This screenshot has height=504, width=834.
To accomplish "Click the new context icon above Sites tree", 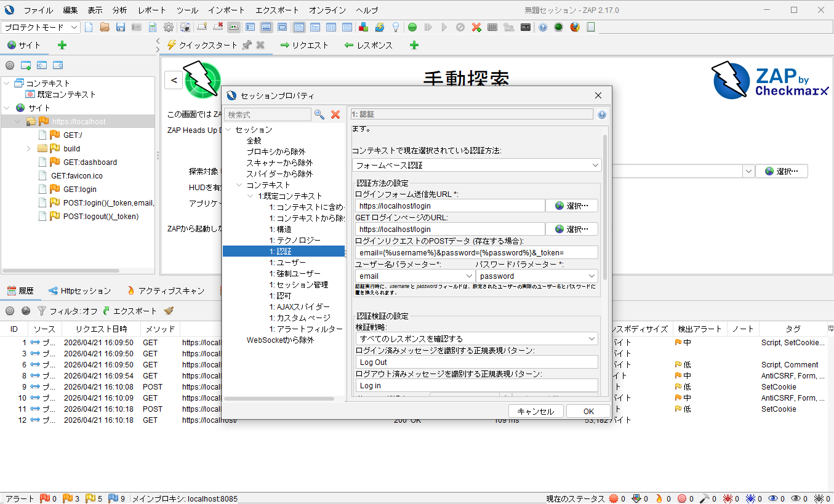I will pos(26,65).
